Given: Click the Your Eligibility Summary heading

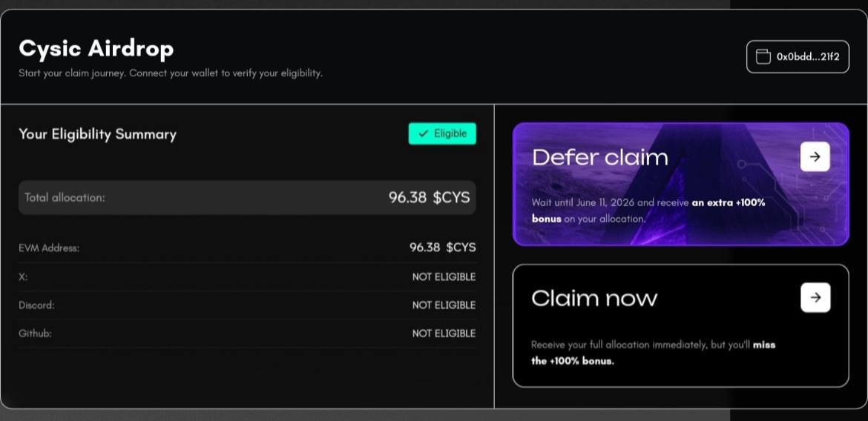Looking at the screenshot, I should tap(97, 134).
